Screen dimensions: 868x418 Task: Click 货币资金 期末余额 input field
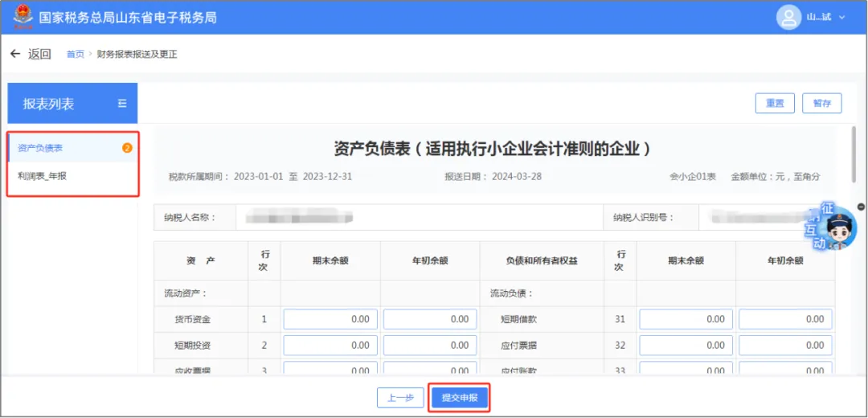pos(330,319)
